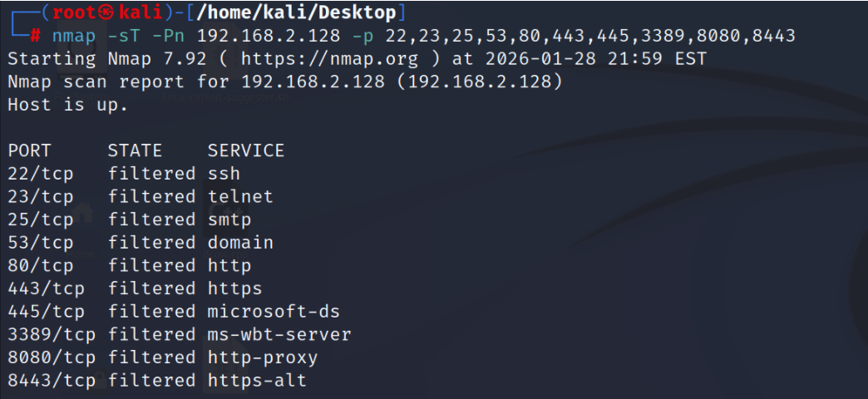Click the 22/tcp ssh row

[124, 174]
